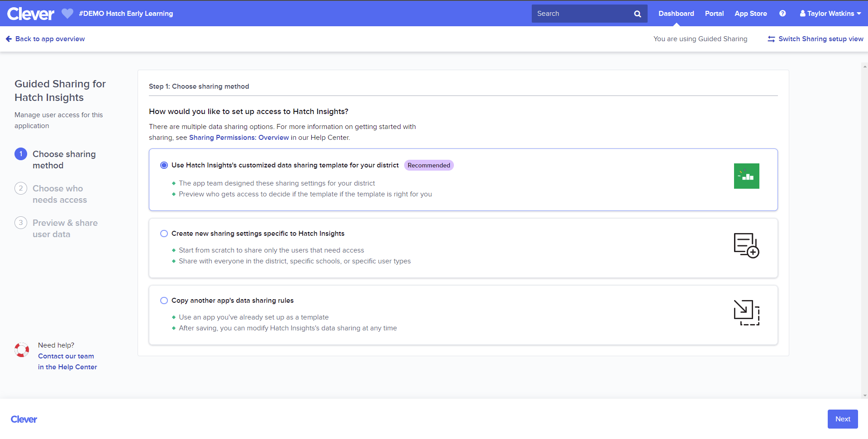868x439 pixels.
Task: Open the help question mark icon
Action: 782,14
